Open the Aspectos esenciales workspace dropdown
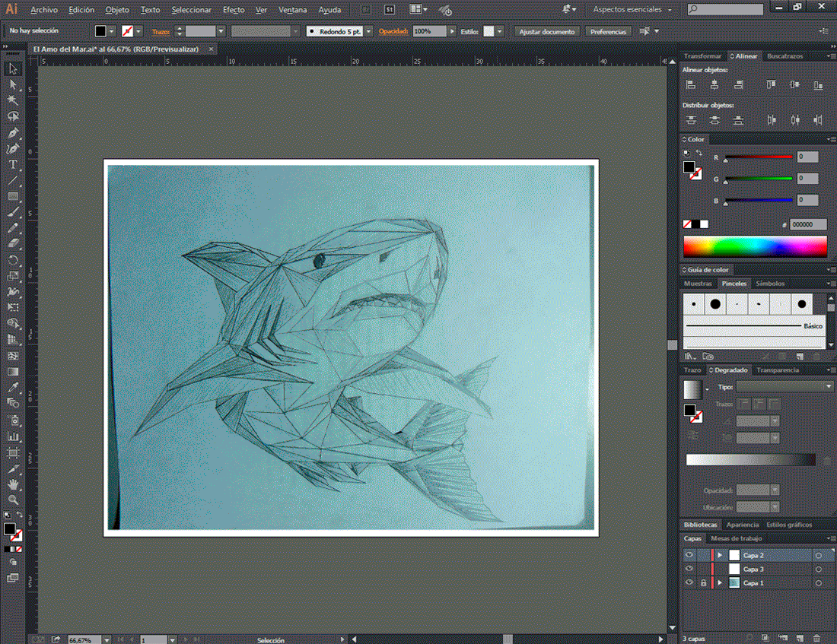837x644 pixels. pos(632,10)
